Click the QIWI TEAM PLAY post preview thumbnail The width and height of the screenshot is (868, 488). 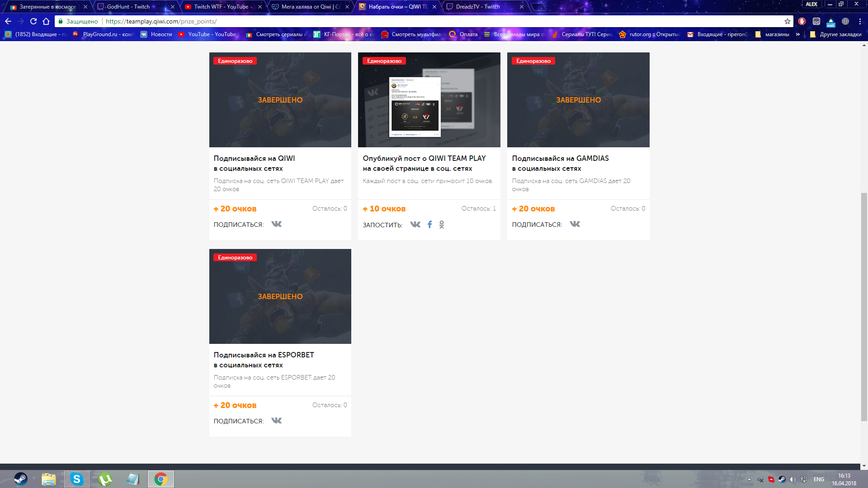429,100
